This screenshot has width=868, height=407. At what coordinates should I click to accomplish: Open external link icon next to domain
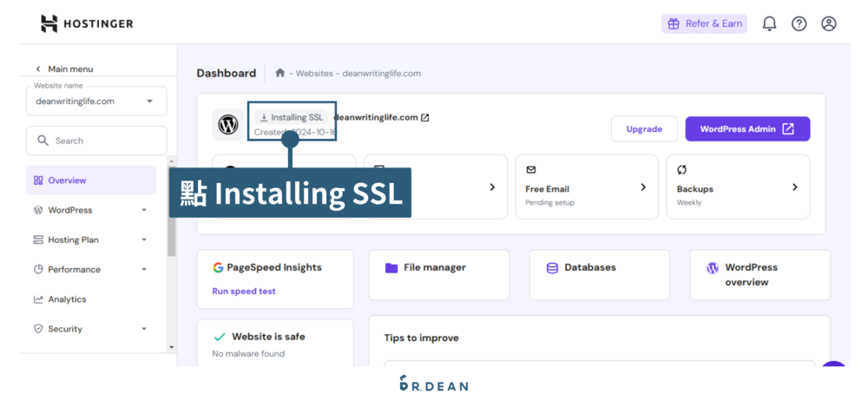425,118
